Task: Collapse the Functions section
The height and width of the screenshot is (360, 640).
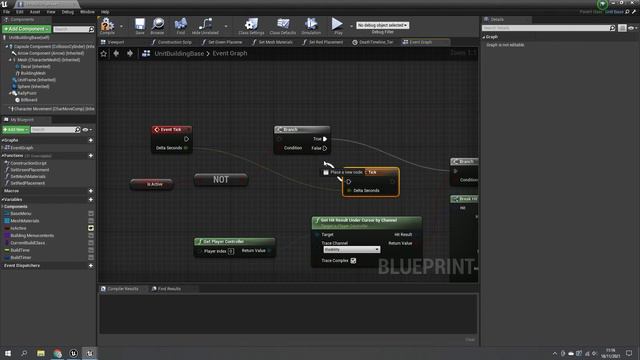Action: (3, 156)
